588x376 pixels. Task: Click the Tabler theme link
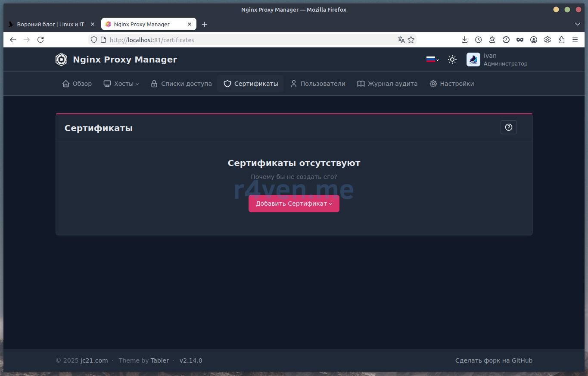[159, 360]
